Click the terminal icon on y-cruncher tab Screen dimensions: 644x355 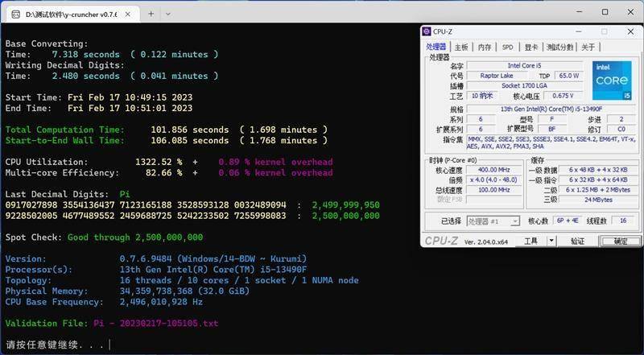[x=15, y=14]
